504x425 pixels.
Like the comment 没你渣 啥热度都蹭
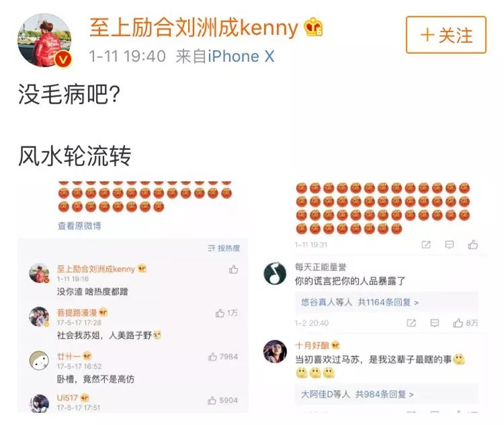point(233,269)
